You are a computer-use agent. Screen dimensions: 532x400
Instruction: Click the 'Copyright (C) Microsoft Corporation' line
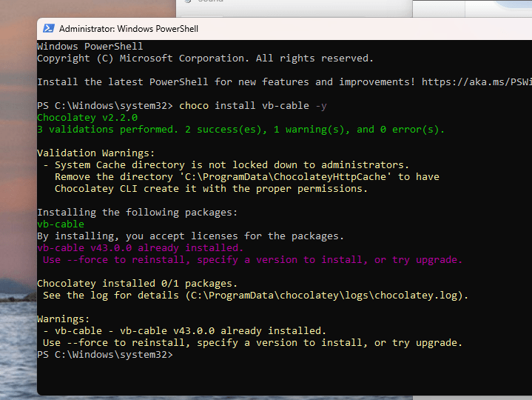coord(205,59)
